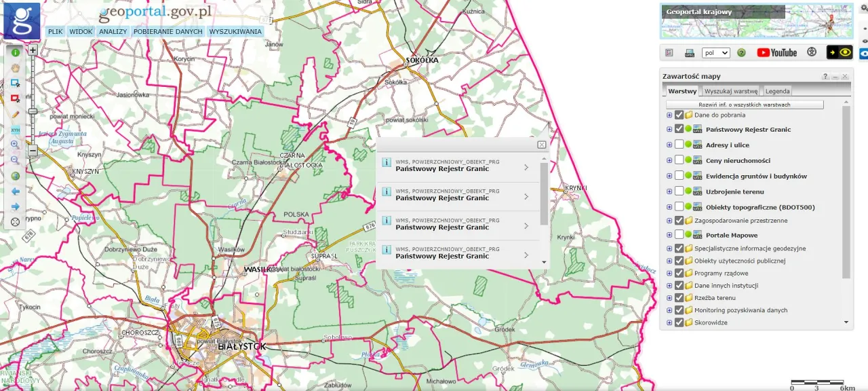Show full map extent globe icon

click(x=15, y=176)
